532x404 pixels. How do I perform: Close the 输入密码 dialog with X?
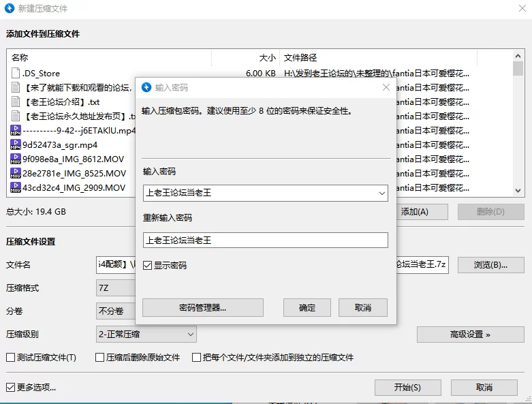coord(386,87)
